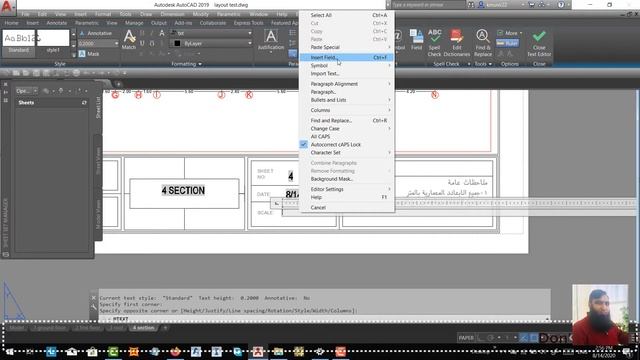Viewport: 640px width, 360px height.
Task: Open the Symbol submenu
Action: (347, 65)
